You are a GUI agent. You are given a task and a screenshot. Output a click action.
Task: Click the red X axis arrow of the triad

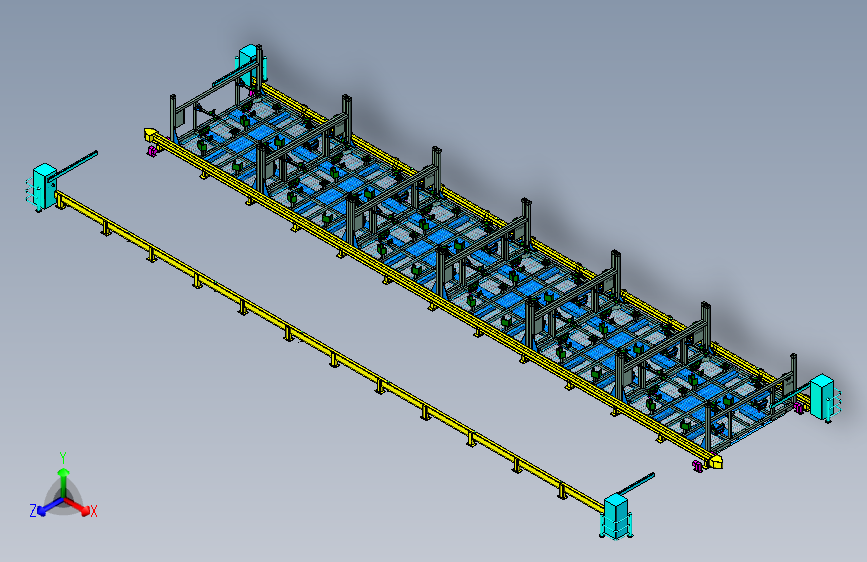pyautogui.click(x=77, y=506)
